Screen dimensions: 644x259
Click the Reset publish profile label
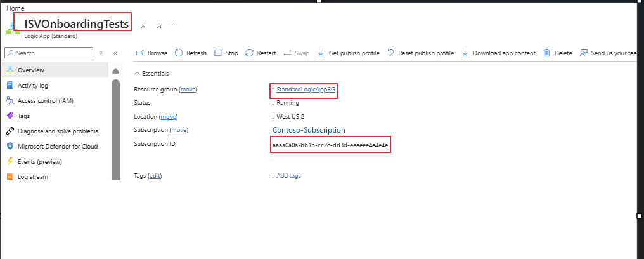tap(426, 53)
